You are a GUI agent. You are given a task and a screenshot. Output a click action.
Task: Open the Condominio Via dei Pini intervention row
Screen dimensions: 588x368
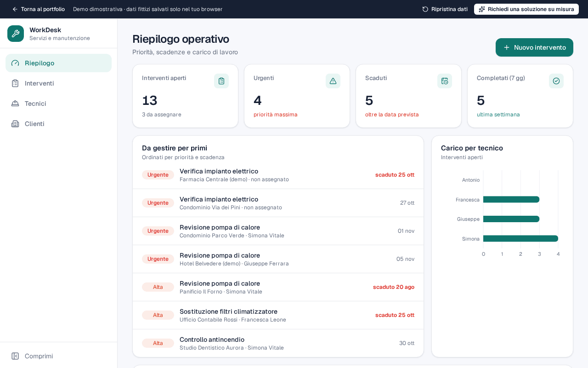click(278, 203)
